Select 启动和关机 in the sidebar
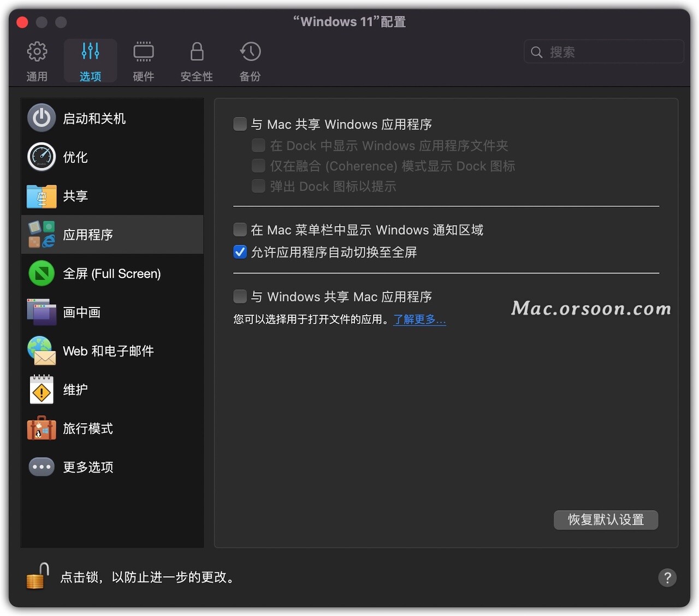Viewport: 699px width, 616px height. [112, 118]
